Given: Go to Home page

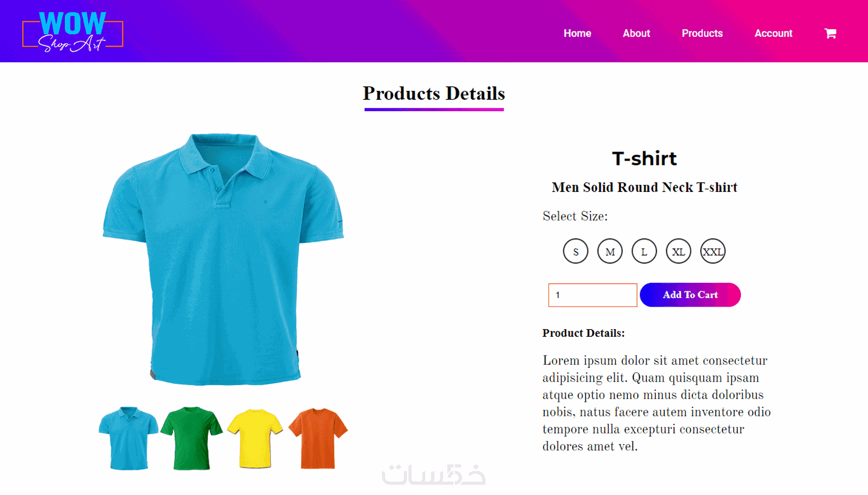Looking at the screenshot, I should point(577,34).
